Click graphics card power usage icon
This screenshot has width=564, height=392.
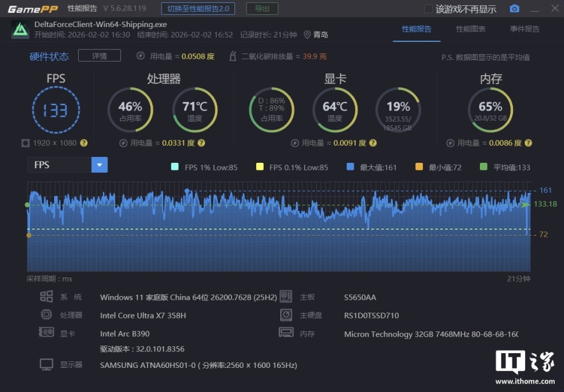click(x=295, y=143)
